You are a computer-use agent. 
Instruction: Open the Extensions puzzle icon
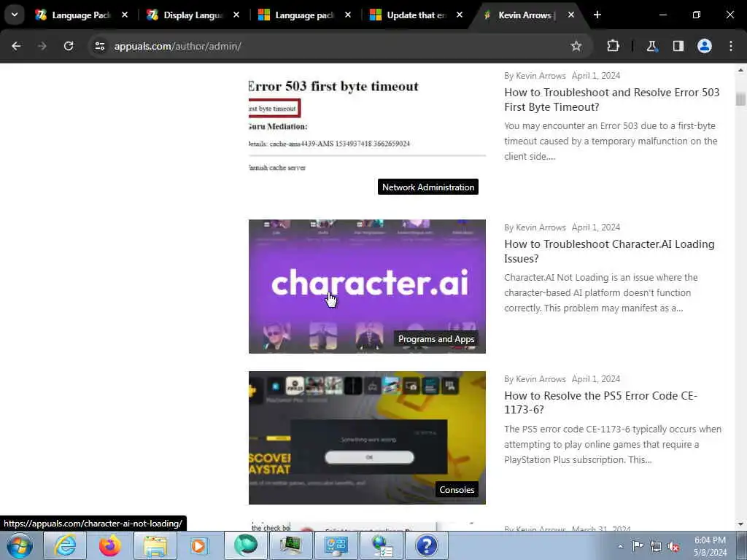click(613, 46)
